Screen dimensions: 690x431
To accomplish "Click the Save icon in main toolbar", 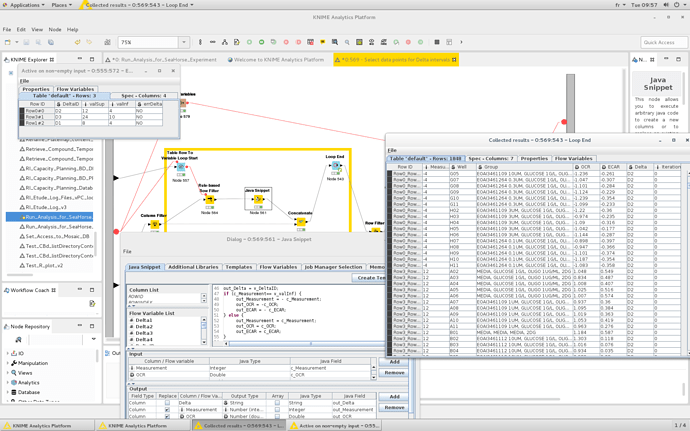I will tap(26, 42).
